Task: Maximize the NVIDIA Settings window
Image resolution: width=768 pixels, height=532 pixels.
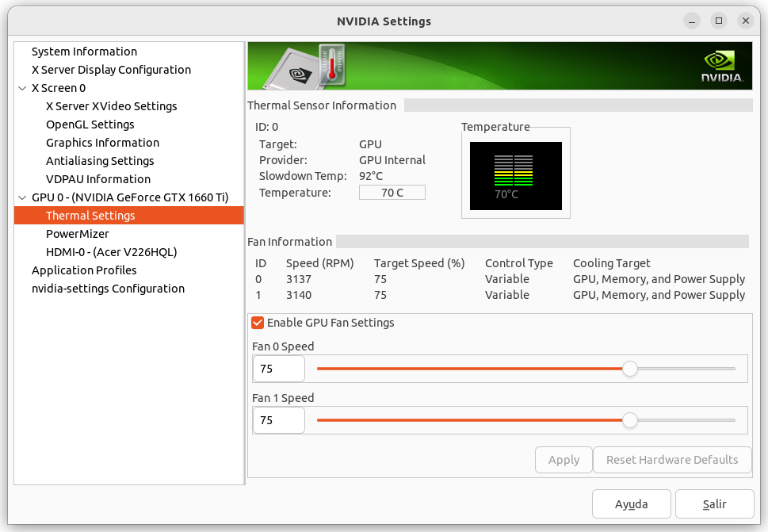Action: (x=719, y=21)
